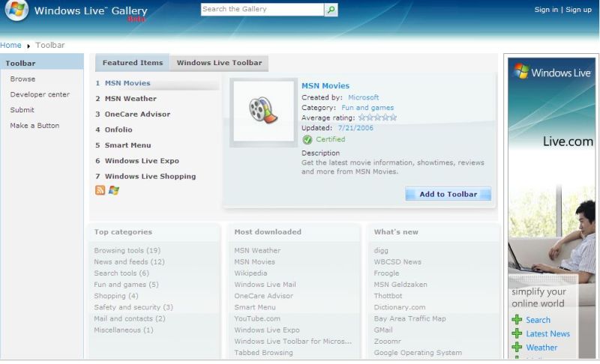Select OneCare Advisor in the featured list

pyautogui.click(x=137, y=114)
